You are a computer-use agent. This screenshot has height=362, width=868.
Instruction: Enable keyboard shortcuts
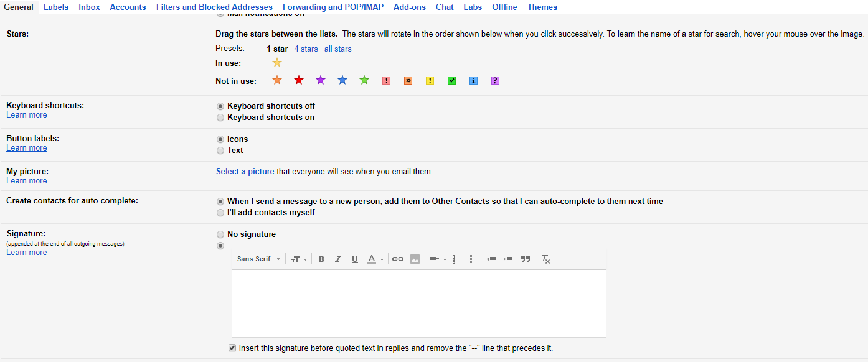point(220,117)
